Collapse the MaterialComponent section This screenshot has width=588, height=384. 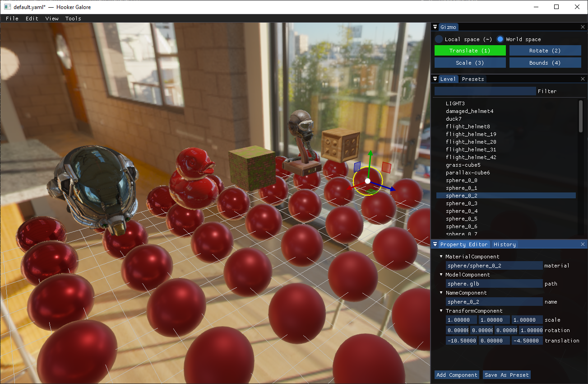[441, 257]
